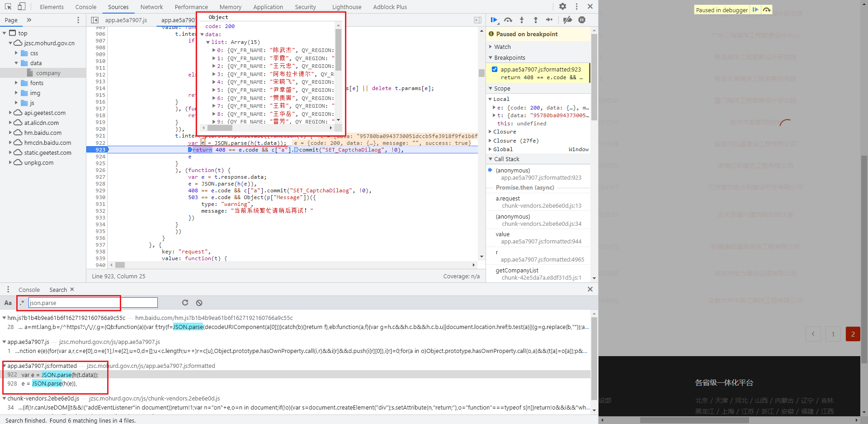Deactivate breakpoints icon
This screenshot has height=424, width=868.
[x=567, y=20]
